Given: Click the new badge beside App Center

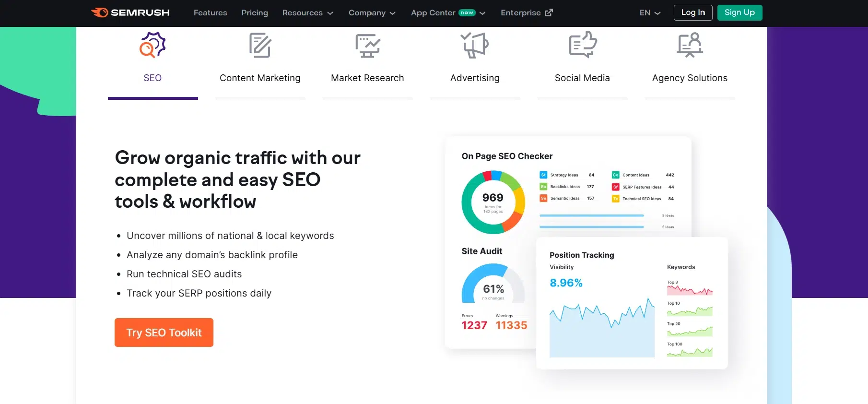Looking at the screenshot, I should pyautogui.click(x=467, y=13).
